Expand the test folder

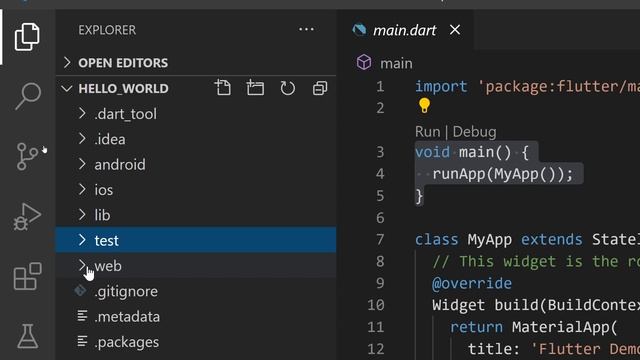196,240
